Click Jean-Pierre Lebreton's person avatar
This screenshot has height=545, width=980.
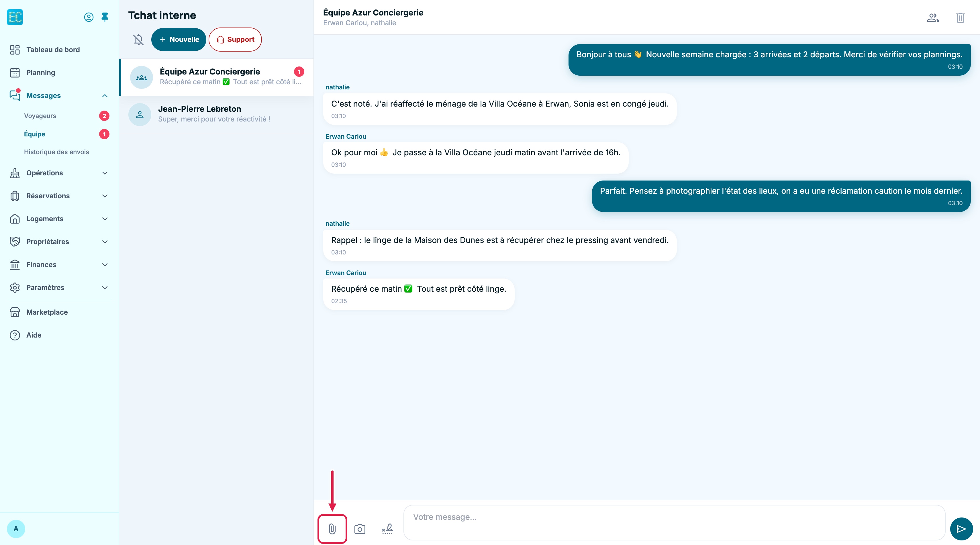140,115
